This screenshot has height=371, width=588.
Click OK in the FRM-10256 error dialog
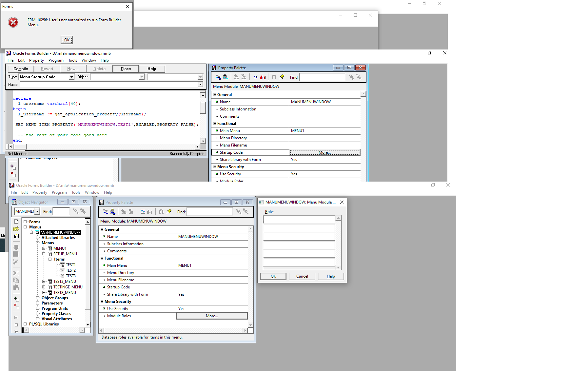point(67,40)
